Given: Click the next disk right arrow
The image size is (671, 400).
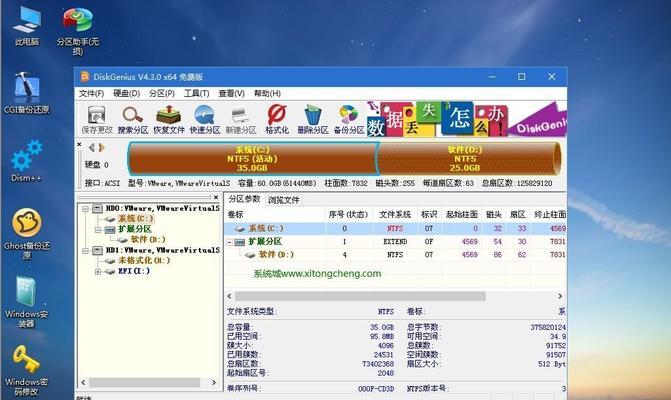Looking at the screenshot, I should coord(101,148).
